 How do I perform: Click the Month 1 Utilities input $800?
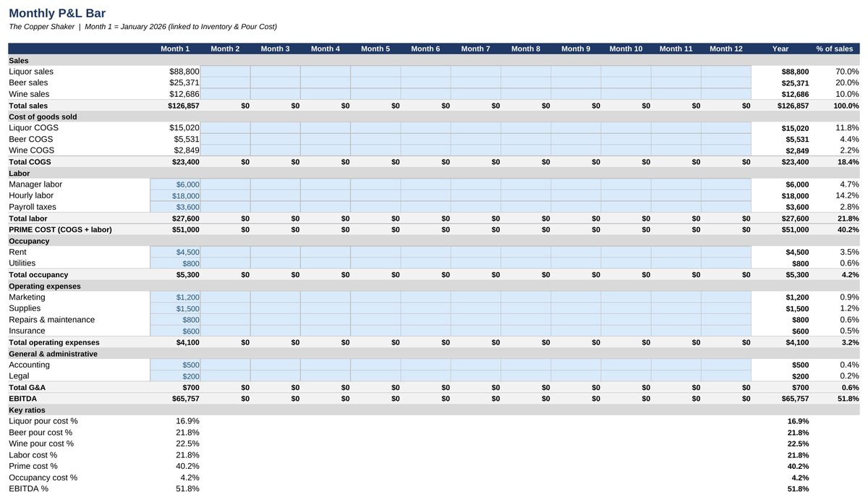pyautogui.click(x=175, y=263)
